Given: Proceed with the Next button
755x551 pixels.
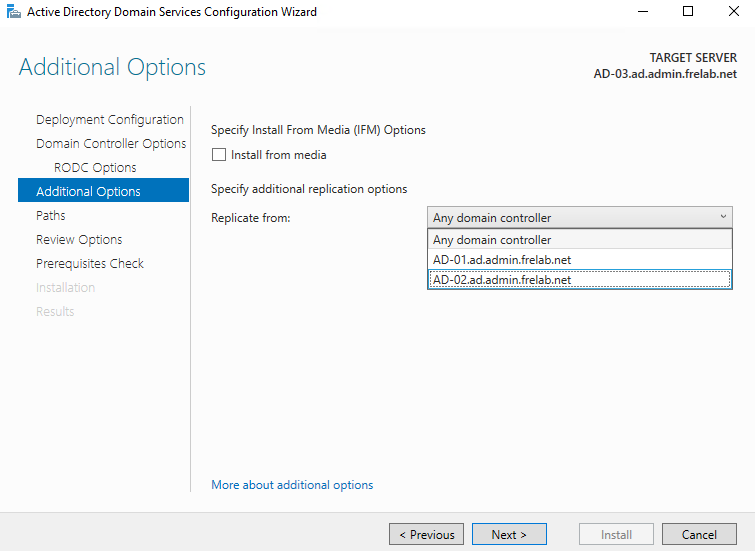Looking at the screenshot, I should tap(509, 535).
